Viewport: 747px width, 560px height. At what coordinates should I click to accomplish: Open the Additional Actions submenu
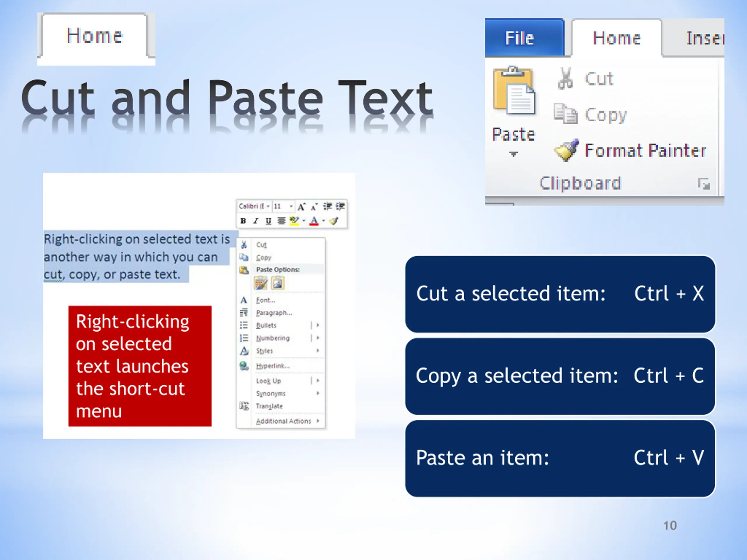pos(281,421)
